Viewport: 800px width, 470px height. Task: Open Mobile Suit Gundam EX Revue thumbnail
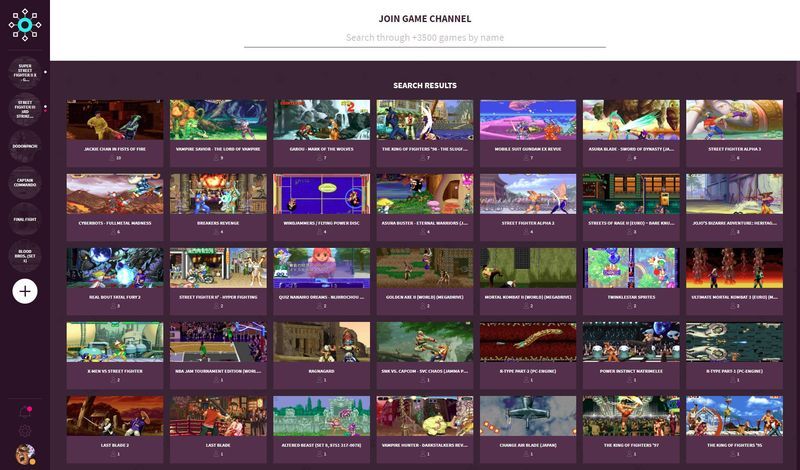pos(528,120)
